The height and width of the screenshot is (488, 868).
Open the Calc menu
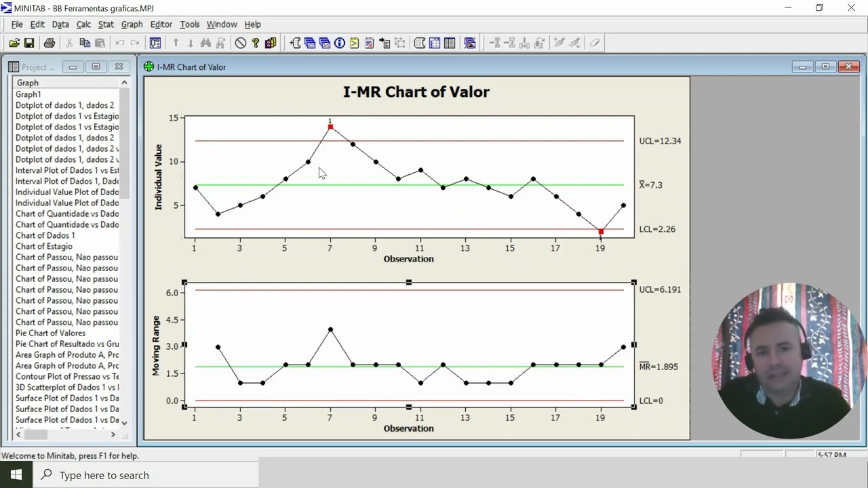pos(83,24)
